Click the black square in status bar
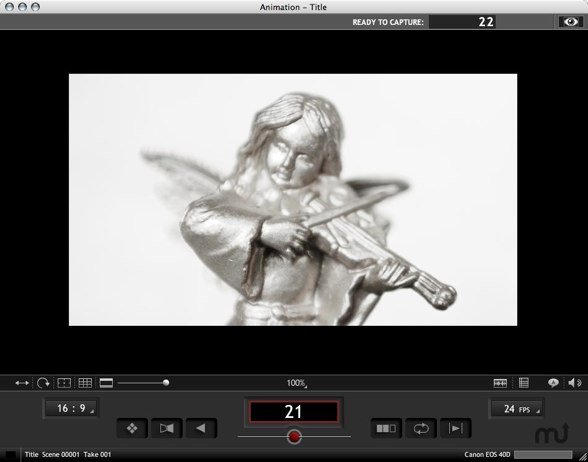Viewport: 588px width, 462px height. pos(11,454)
